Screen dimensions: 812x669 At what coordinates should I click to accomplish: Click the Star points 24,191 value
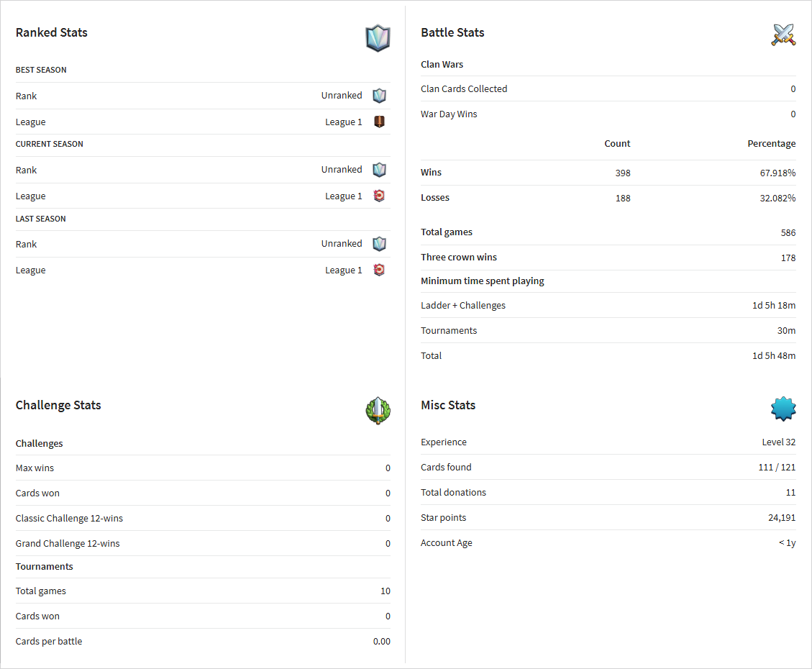(x=782, y=518)
